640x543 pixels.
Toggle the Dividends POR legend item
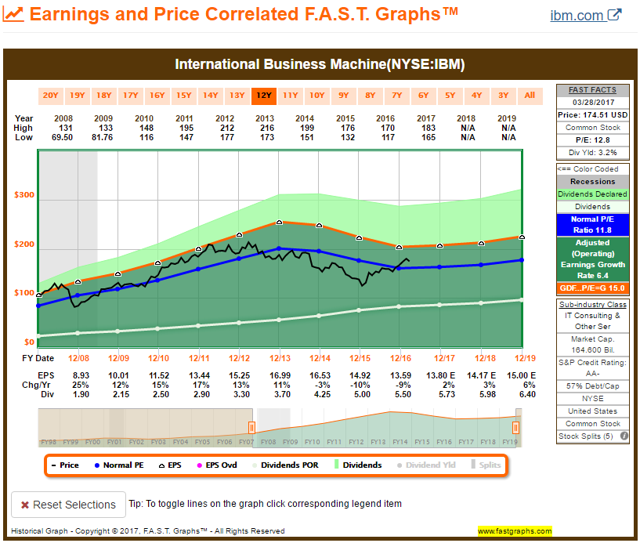tap(285, 465)
